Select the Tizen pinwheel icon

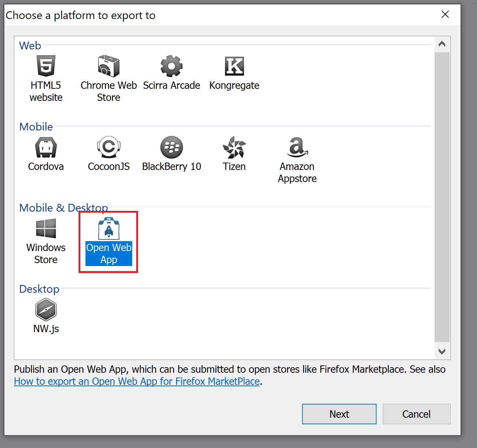pos(234,147)
